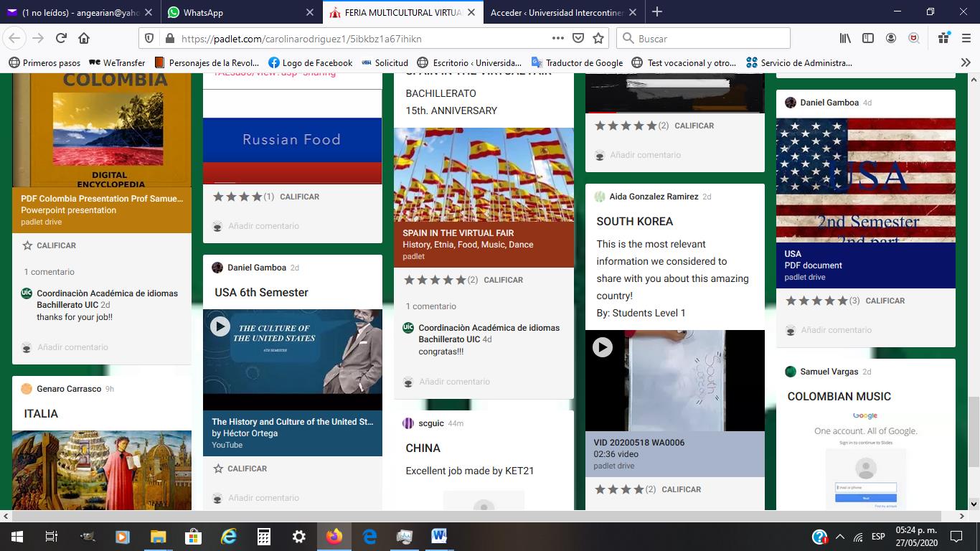Open File Explorer from the taskbar

pos(158,536)
